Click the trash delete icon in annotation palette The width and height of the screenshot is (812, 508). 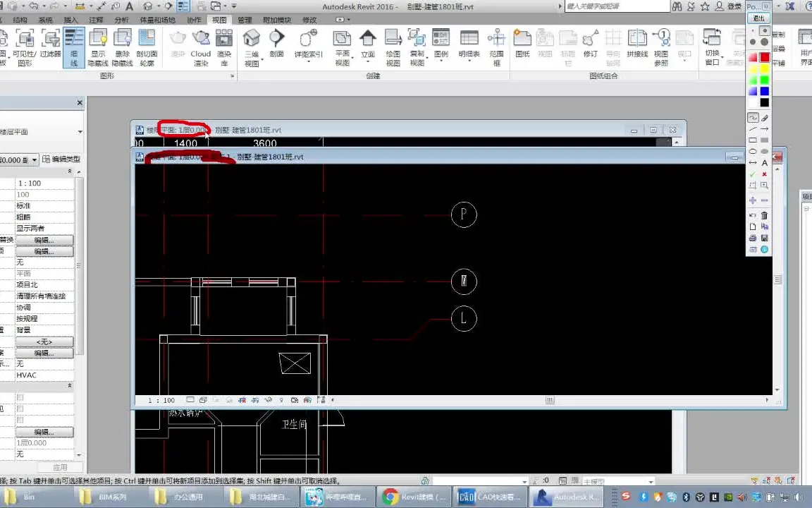pyautogui.click(x=764, y=215)
